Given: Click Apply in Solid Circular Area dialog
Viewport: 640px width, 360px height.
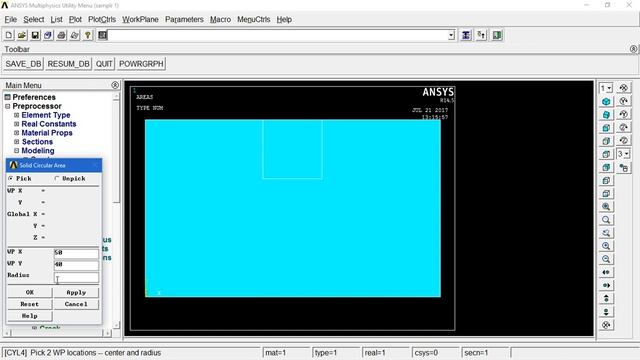Looking at the screenshot, I should 76,292.
